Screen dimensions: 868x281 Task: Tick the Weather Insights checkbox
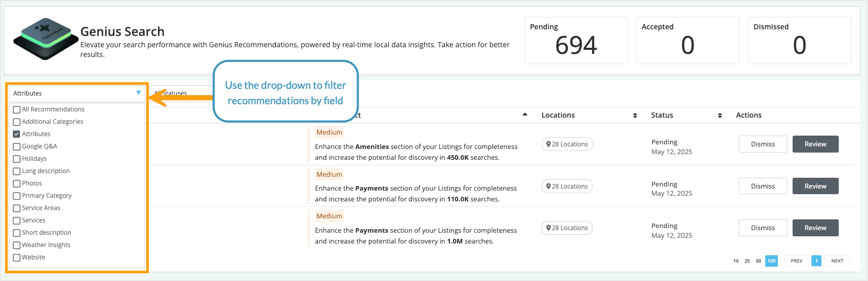[17, 245]
